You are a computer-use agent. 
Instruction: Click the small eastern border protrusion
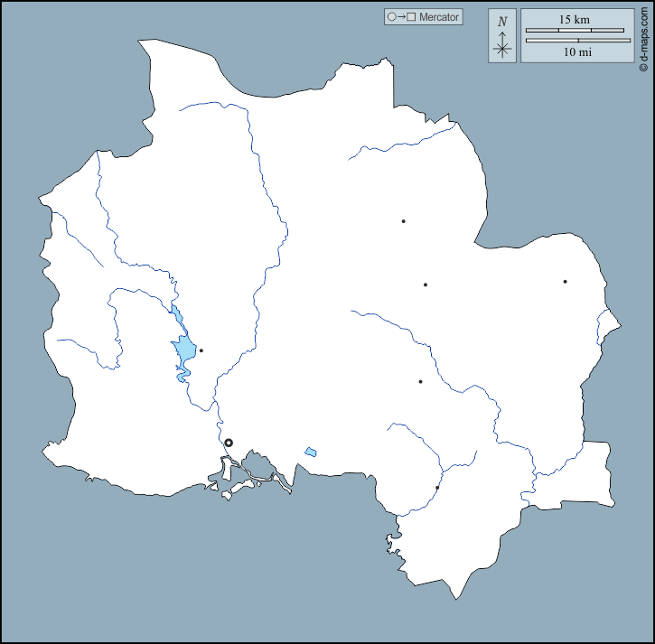pyautogui.click(x=611, y=320)
